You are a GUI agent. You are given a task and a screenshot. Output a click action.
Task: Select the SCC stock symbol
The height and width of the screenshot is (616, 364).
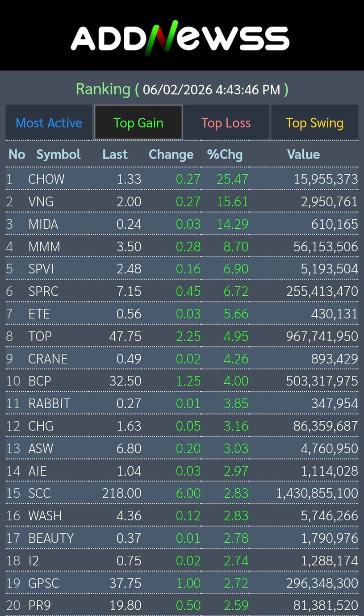coord(39,494)
